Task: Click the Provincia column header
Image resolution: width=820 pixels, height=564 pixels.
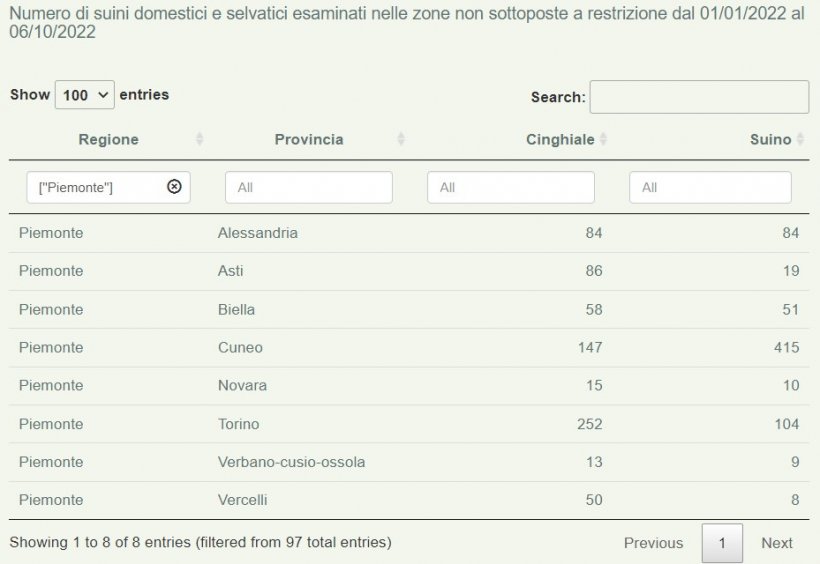Action: (x=309, y=139)
